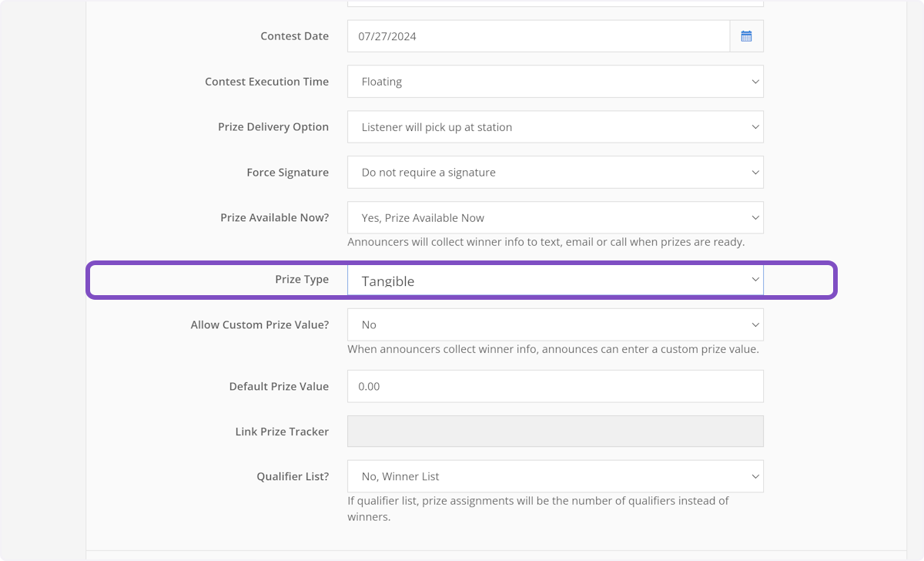Open the Prize Delivery Option dropdown
Image resolution: width=924 pixels, height=561 pixels.
554,127
